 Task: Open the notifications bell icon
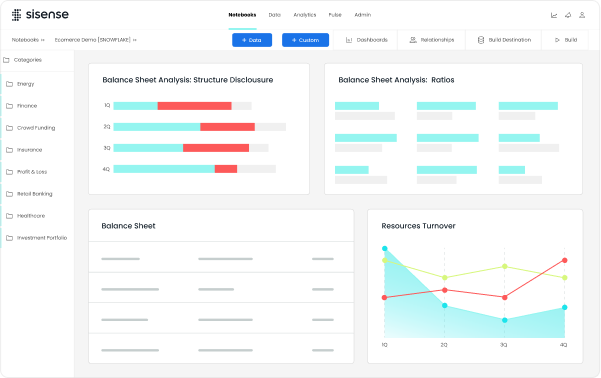[x=568, y=15]
